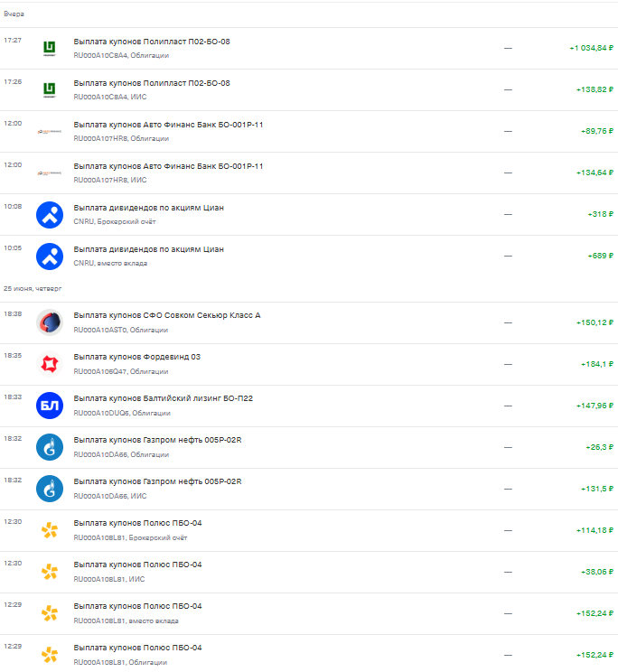Open the Циан icon on the Брокерский счёт row
This screenshot has height=672, width=618.
(x=50, y=215)
